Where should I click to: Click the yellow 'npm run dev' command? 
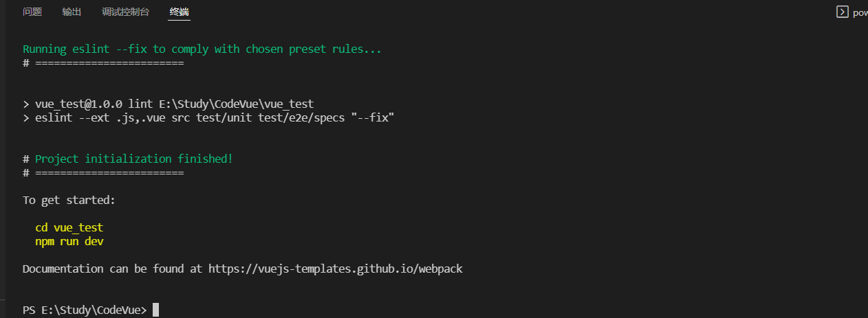69,241
